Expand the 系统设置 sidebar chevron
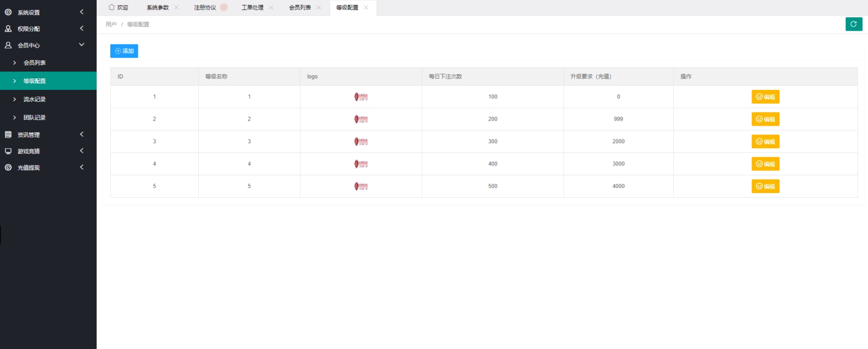The height and width of the screenshot is (349, 868). 82,12
